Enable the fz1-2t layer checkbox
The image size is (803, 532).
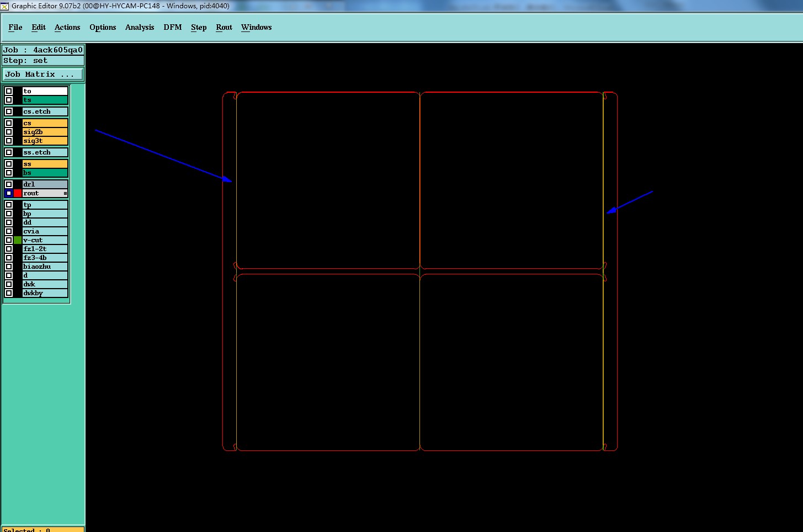point(9,249)
